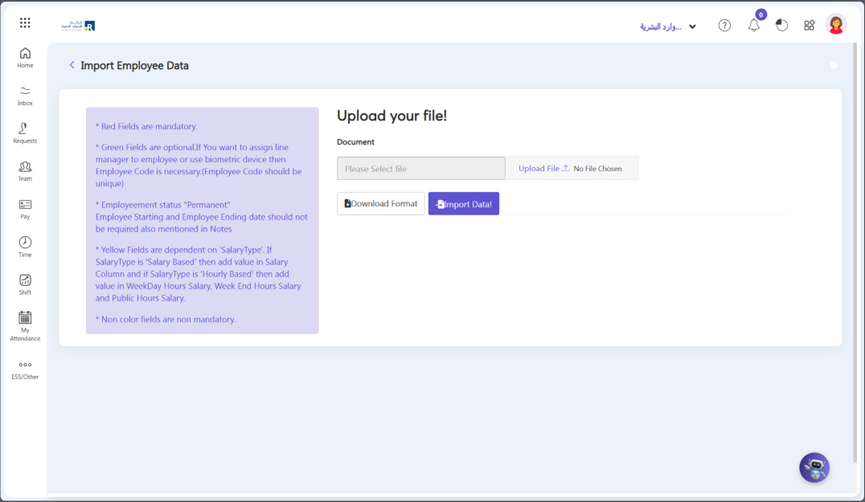Click the help question mark icon
The image size is (865, 502).
point(724,26)
